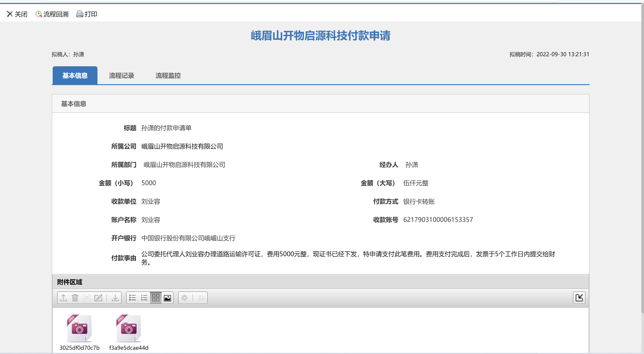Open attachment settings gear icon
The height and width of the screenshot is (354, 644).
tap(184, 298)
